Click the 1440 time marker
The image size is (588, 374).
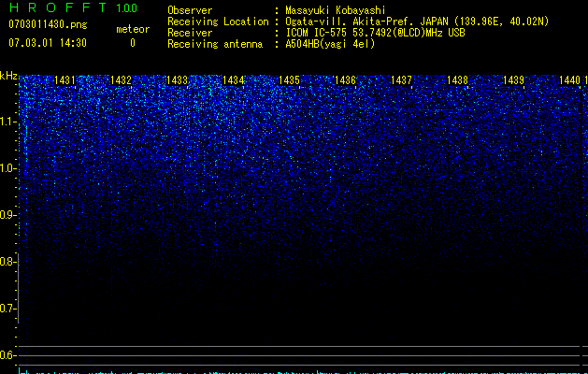click(x=569, y=80)
